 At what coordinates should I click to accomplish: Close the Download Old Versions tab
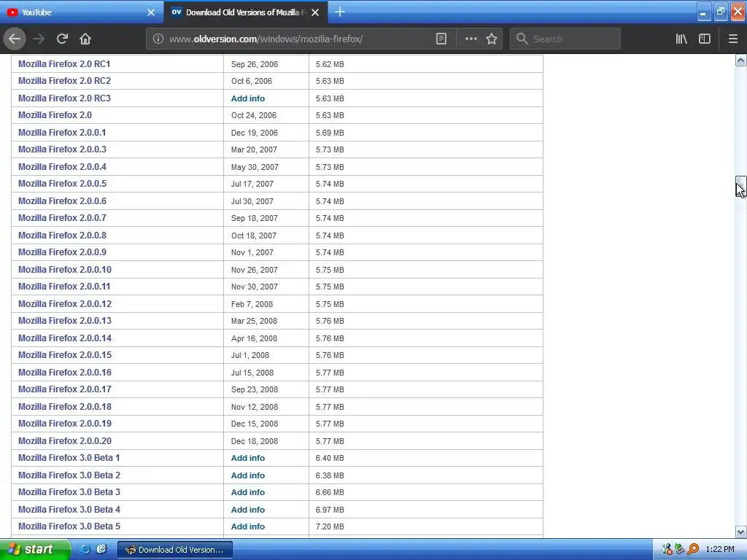click(x=315, y=12)
